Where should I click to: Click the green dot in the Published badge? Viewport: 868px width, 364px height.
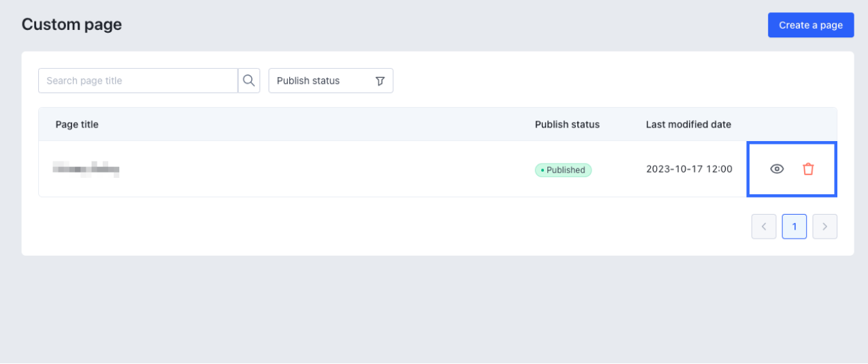click(542, 170)
